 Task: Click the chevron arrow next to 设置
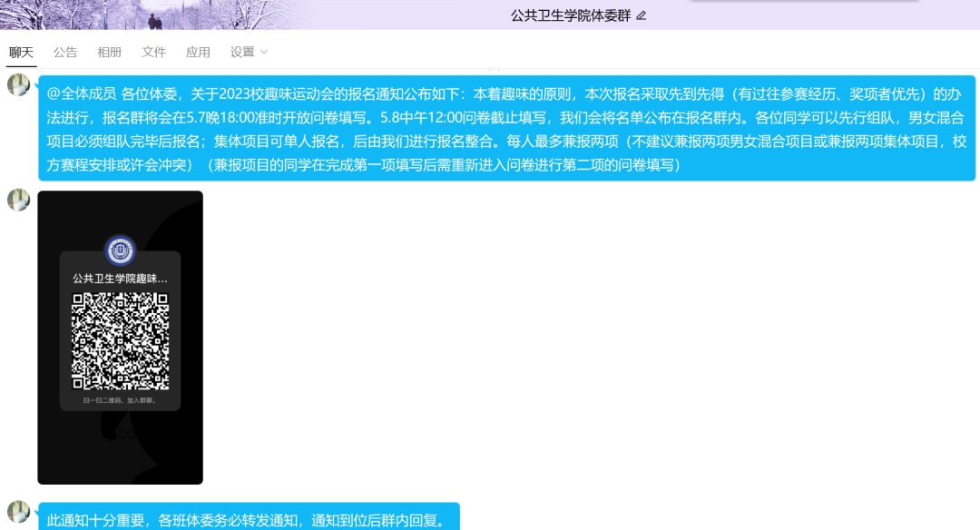pyautogui.click(x=264, y=53)
